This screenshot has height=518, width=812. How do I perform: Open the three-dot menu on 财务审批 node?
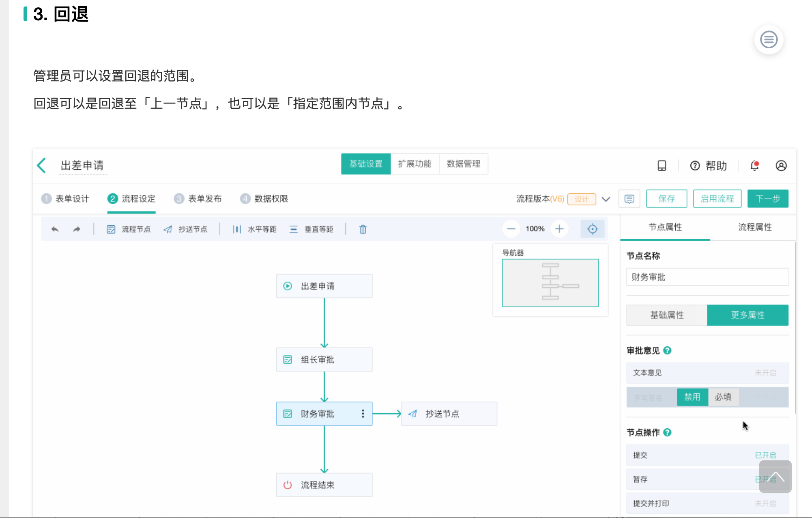click(363, 414)
